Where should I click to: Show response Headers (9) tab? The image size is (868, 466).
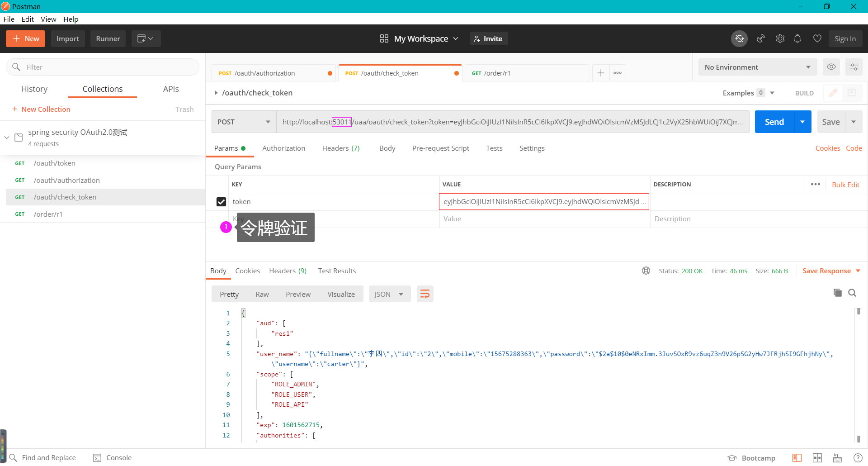[288, 271]
